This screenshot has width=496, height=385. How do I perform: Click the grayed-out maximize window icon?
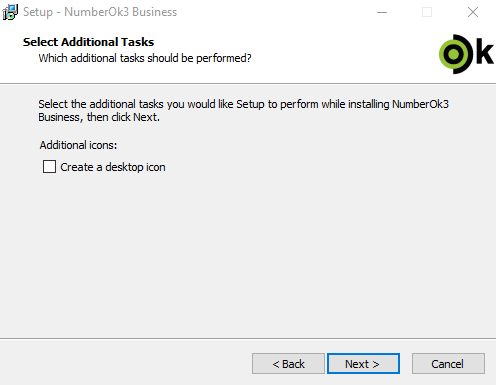[427, 12]
